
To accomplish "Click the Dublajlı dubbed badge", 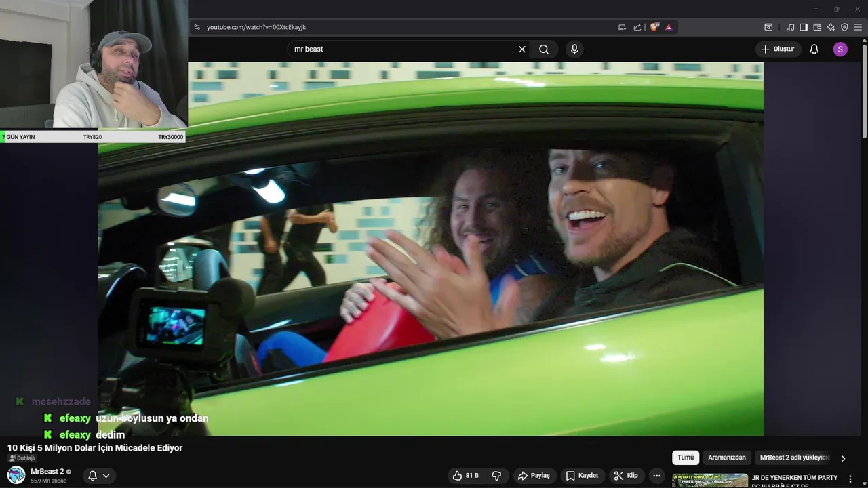I will point(22,458).
